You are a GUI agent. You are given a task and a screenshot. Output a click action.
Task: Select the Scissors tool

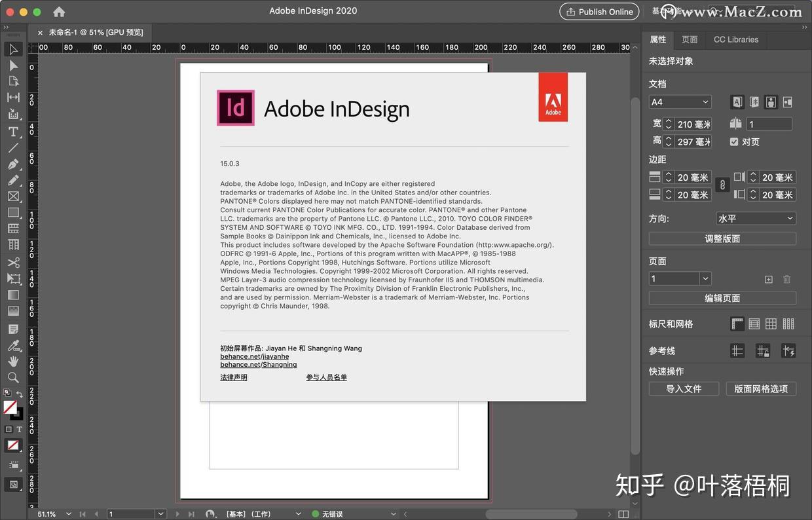13,262
